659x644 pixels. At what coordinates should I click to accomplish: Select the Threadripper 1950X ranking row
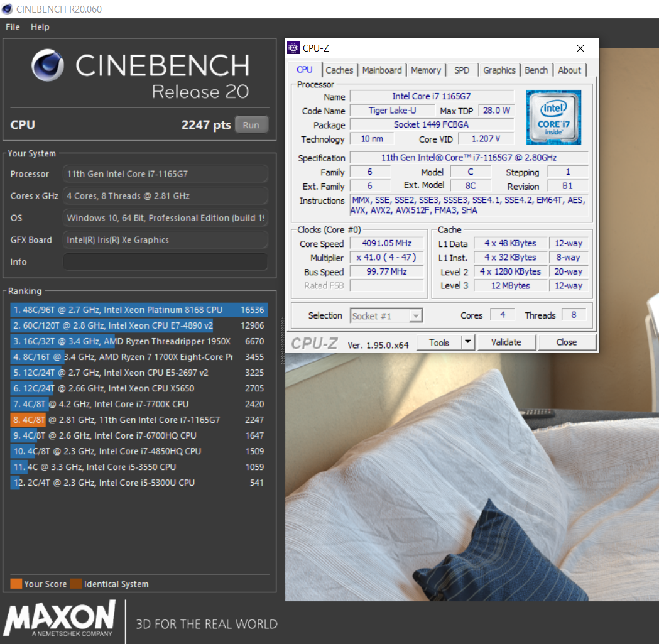tap(139, 341)
